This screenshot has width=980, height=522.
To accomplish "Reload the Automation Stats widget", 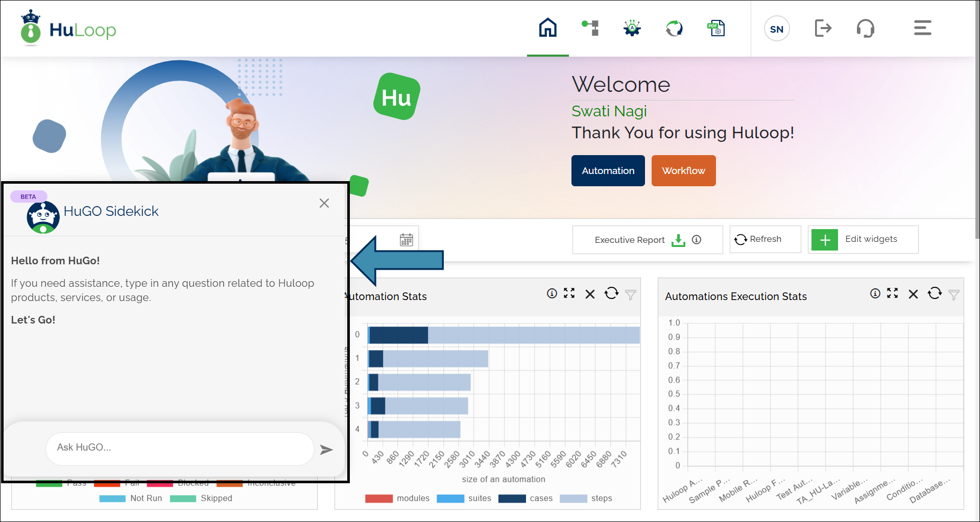I will (x=611, y=293).
